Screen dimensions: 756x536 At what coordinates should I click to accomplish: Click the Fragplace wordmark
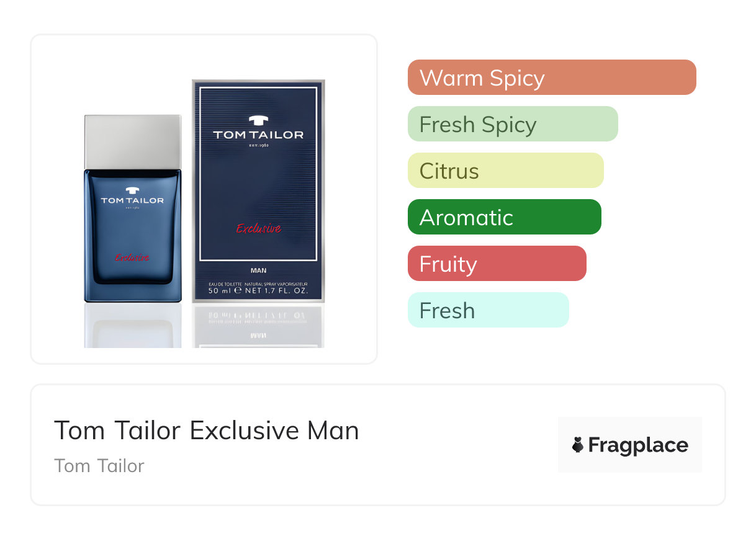click(638, 445)
